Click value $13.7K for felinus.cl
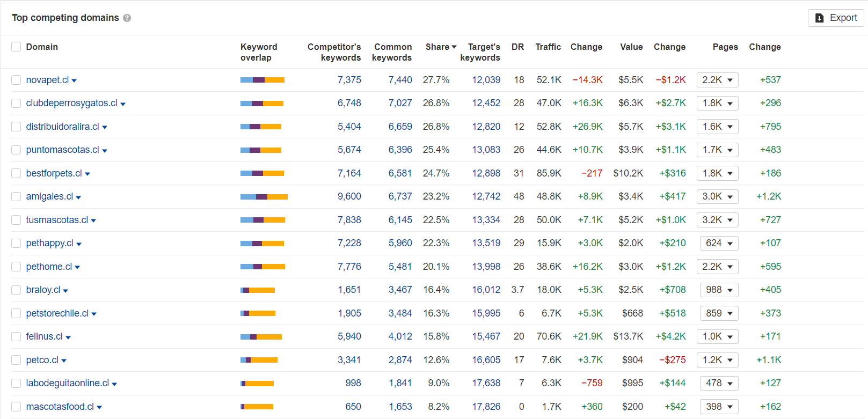 tap(628, 336)
